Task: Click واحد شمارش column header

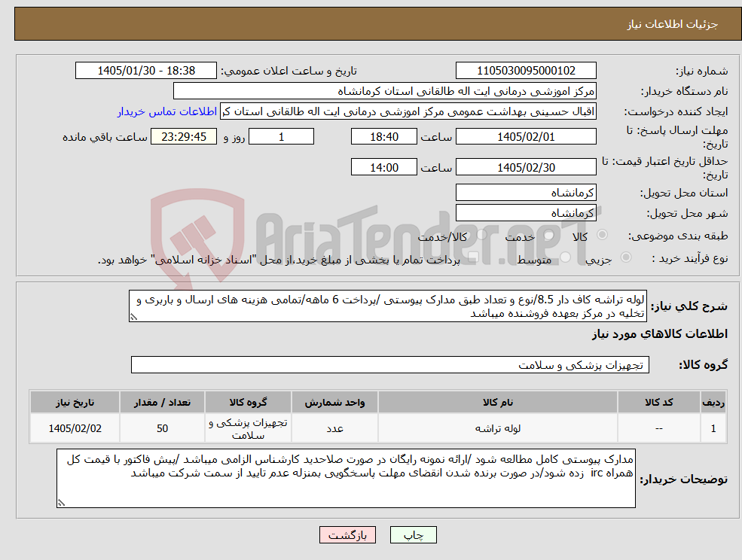Action: point(334,402)
